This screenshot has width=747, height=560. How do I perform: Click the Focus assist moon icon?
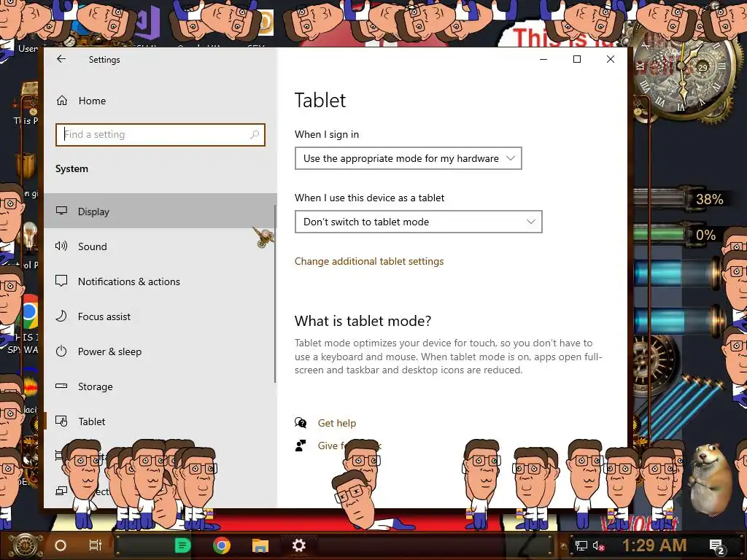[61, 316]
